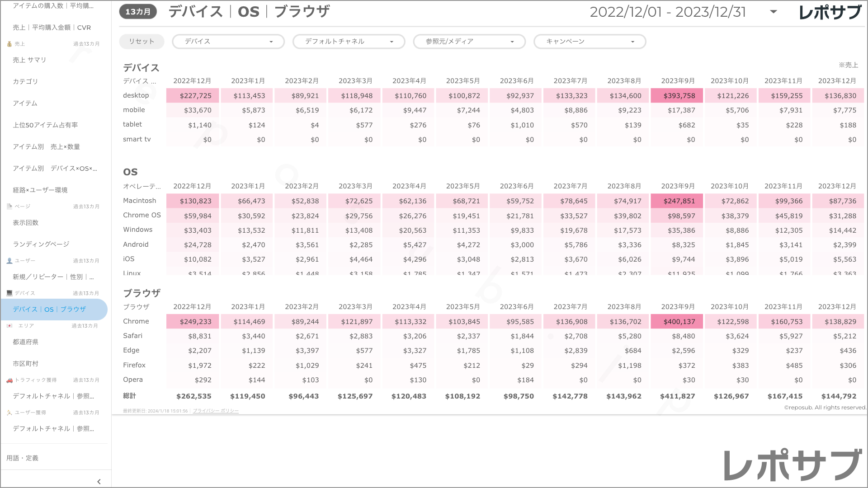This screenshot has height=488, width=868.
Task: Click the page document section icon
Action: pyautogui.click(x=9, y=206)
